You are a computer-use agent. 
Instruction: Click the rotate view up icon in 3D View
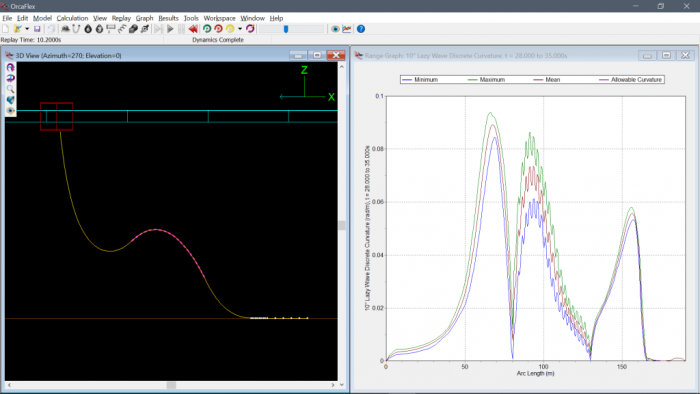10,67
